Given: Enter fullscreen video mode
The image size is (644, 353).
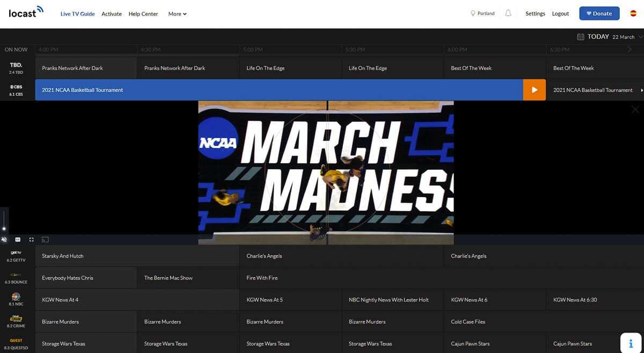Looking at the screenshot, I should pyautogui.click(x=32, y=240).
